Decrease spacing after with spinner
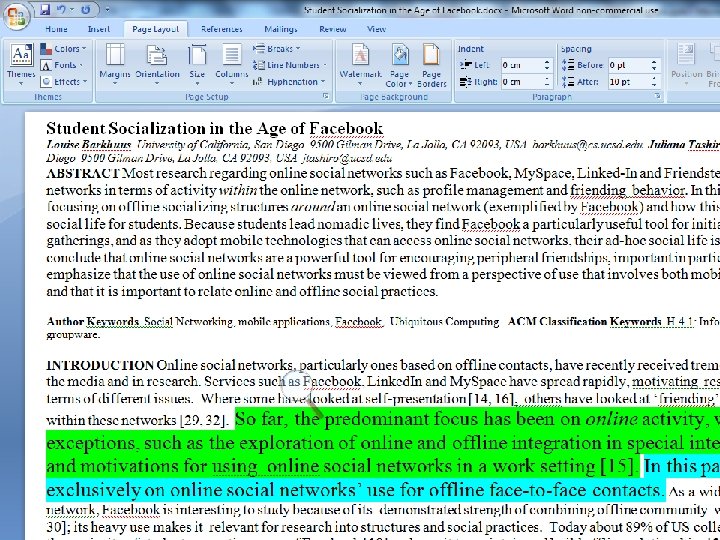This screenshot has height=540, width=720. 654,85
